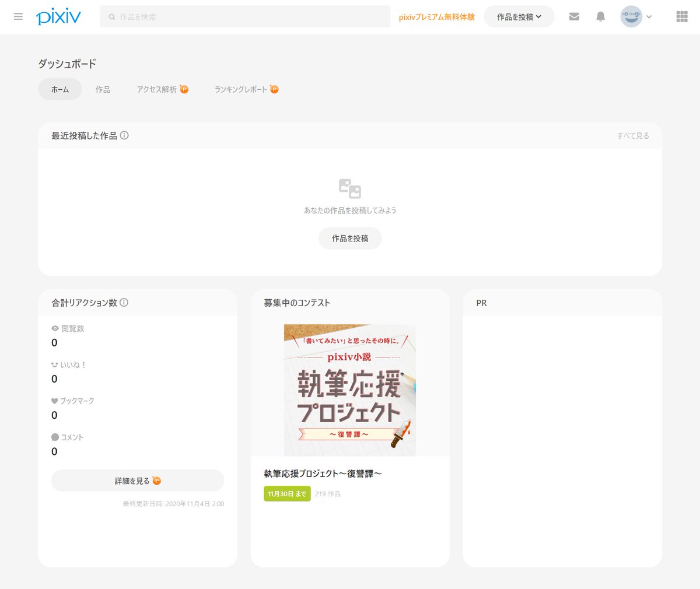Click info icon beside 最近投稿した作品
700x589 pixels.
pyautogui.click(x=124, y=135)
